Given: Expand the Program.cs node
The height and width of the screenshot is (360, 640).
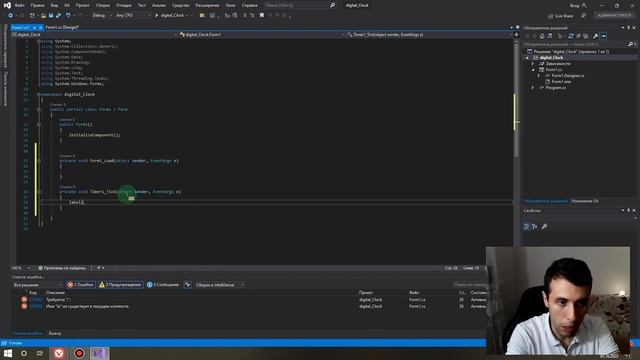Looking at the screenshot, I should [533, 88].
